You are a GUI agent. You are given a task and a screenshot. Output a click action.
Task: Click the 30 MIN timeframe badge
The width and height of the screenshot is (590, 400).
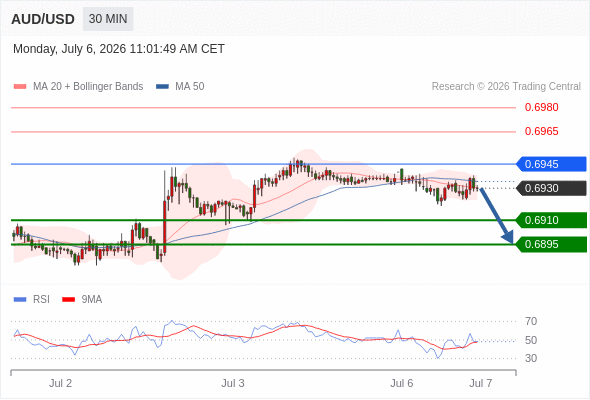tap(108, 19)
